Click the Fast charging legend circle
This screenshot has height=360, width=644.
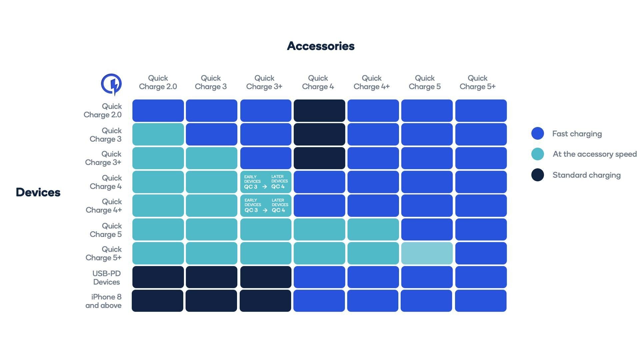538,133
